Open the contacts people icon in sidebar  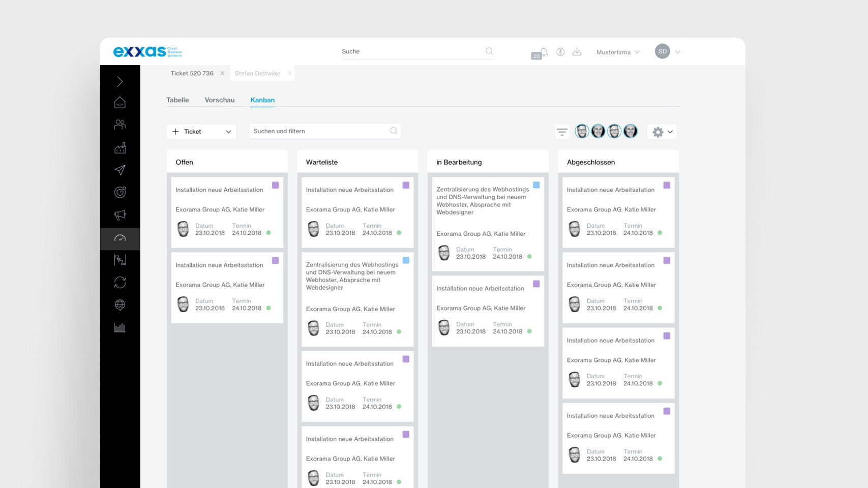coord(120,125)
